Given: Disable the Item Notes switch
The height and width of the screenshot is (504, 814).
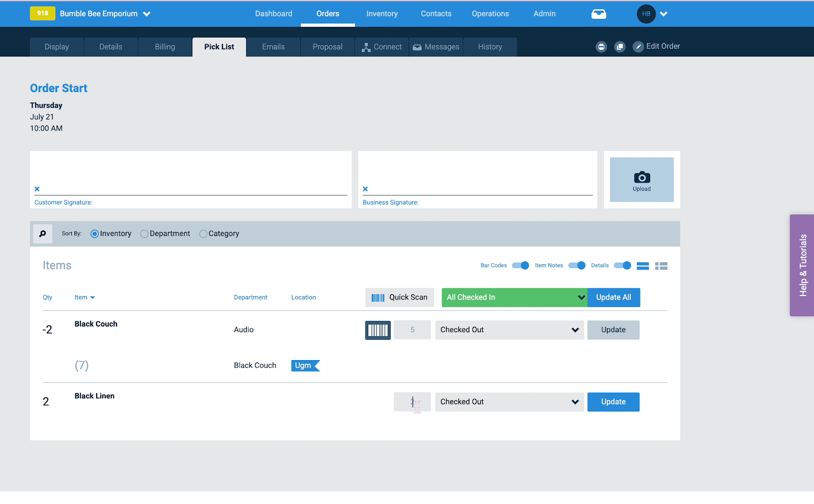Looking at the screenshot, I should (576, 265).
